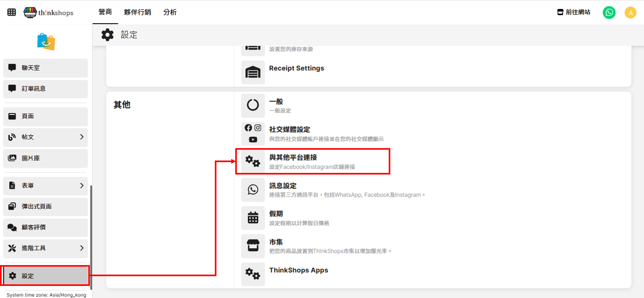
Task: Click the 假期 calendar icon
Action: click(x=253, y=218)
